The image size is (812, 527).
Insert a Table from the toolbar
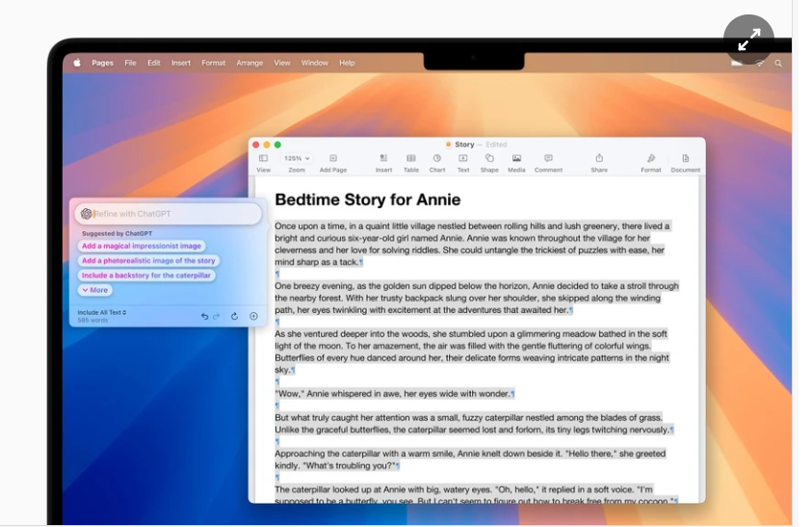410,159
